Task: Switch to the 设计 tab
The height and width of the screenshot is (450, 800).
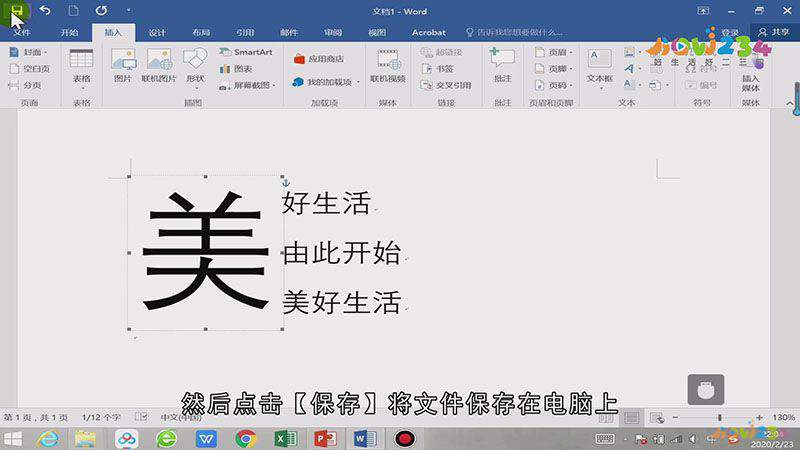Action: (x=157, y=32)
